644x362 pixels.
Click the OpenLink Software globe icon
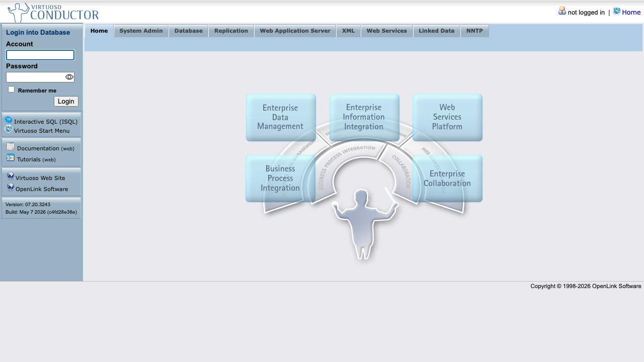point(11,187)
